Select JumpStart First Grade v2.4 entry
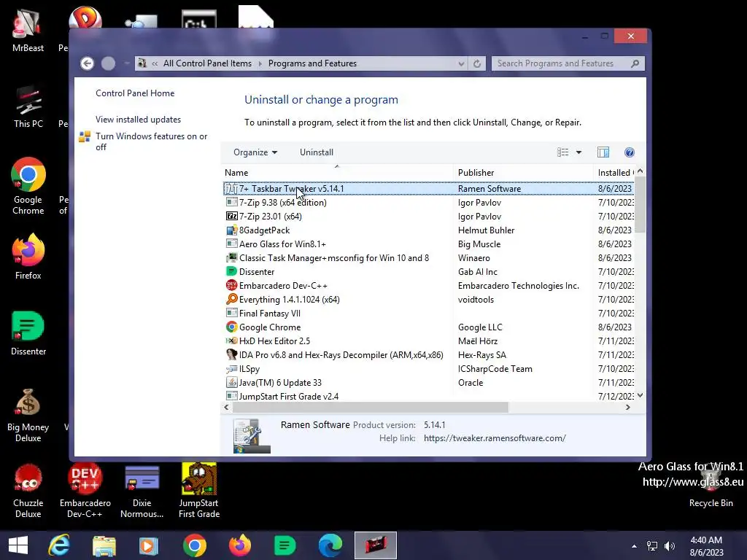 289,396
